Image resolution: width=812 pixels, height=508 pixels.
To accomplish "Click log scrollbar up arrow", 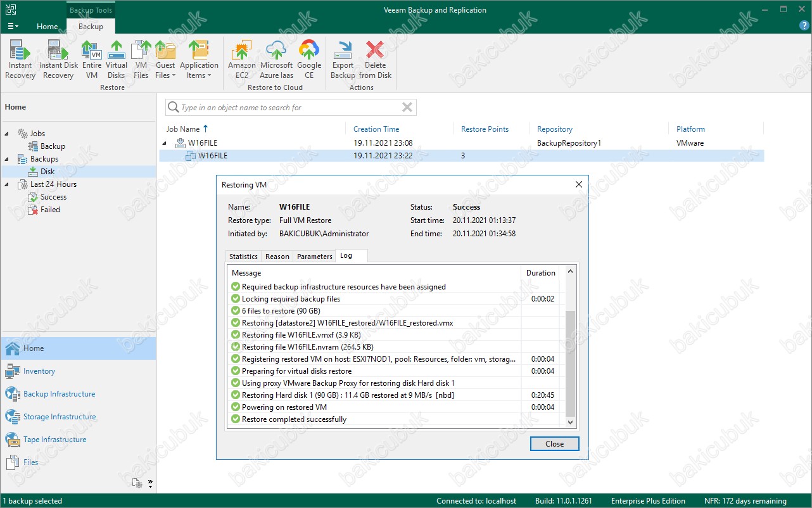I will click(570, 272).
